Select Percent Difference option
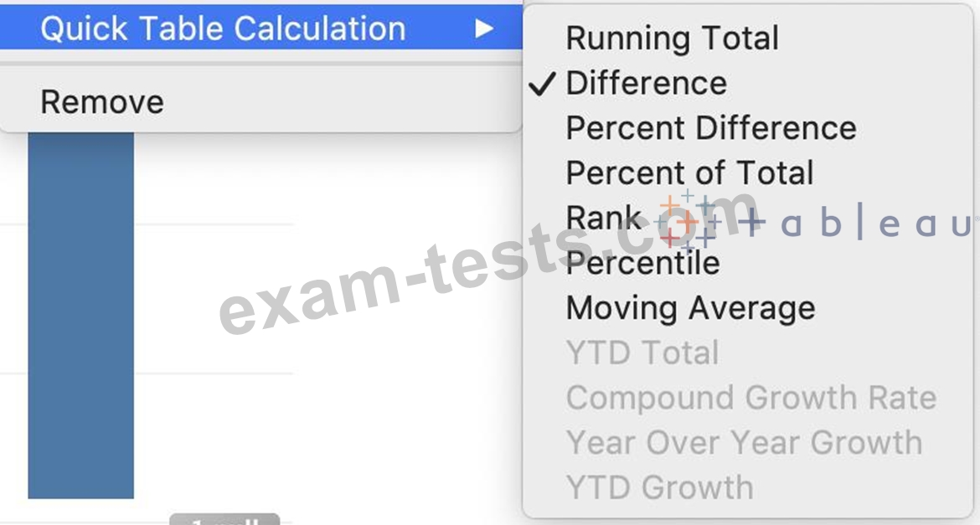980x525 pixels. (710, 128)
